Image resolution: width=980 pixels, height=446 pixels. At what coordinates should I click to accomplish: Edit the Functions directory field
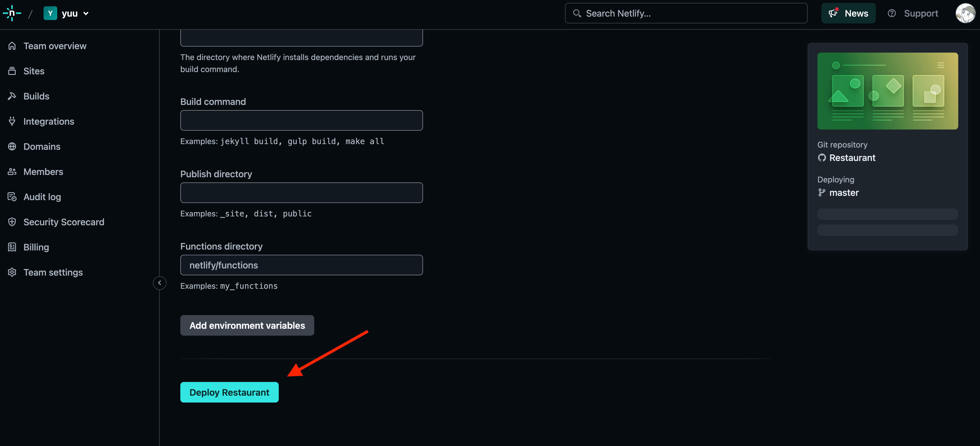click(301, 265)
